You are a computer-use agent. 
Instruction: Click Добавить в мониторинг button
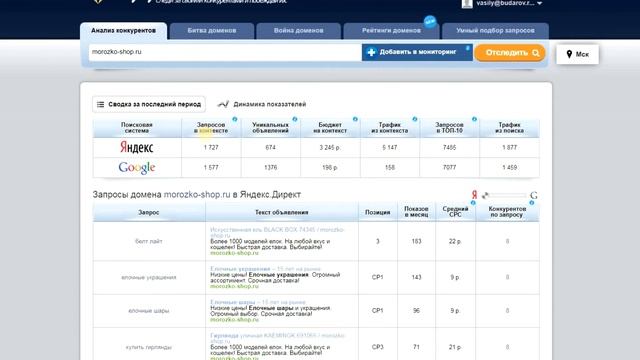[417, 52]
